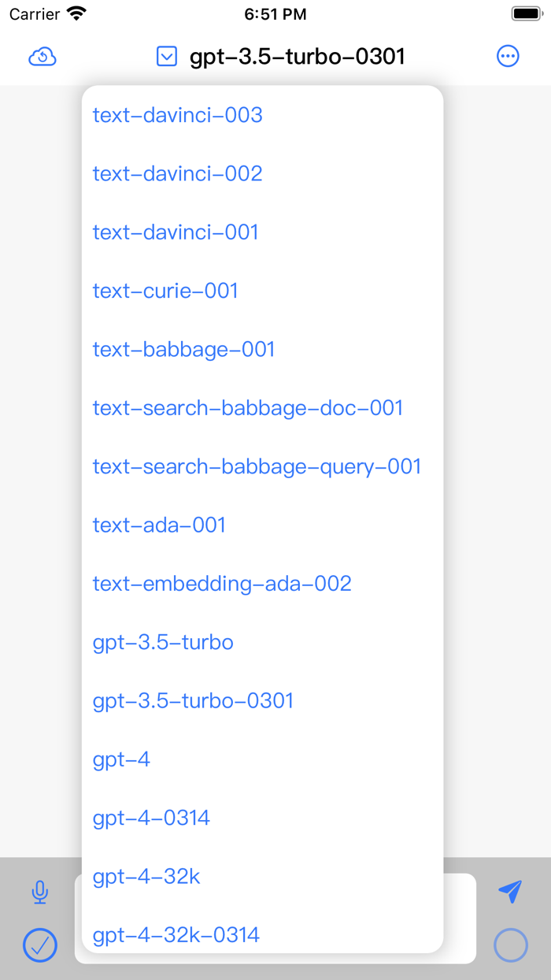Select text-babbage-001 model
The width and height of the screenshot is (551, 980).
pos(183,349)
